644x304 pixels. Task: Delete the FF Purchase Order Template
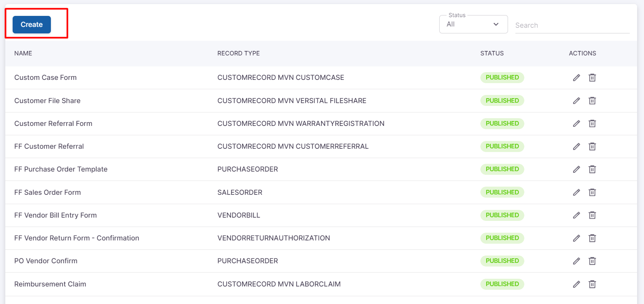tap(592, 169)
